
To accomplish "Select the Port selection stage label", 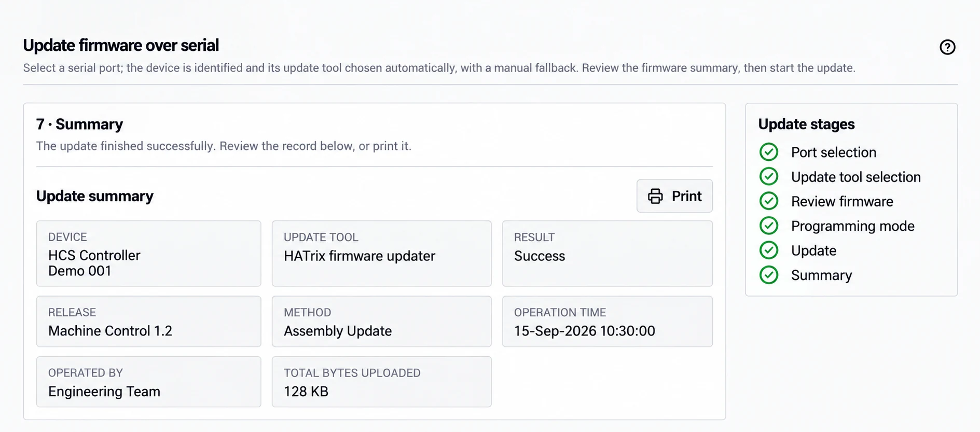I will coord(834,152).
